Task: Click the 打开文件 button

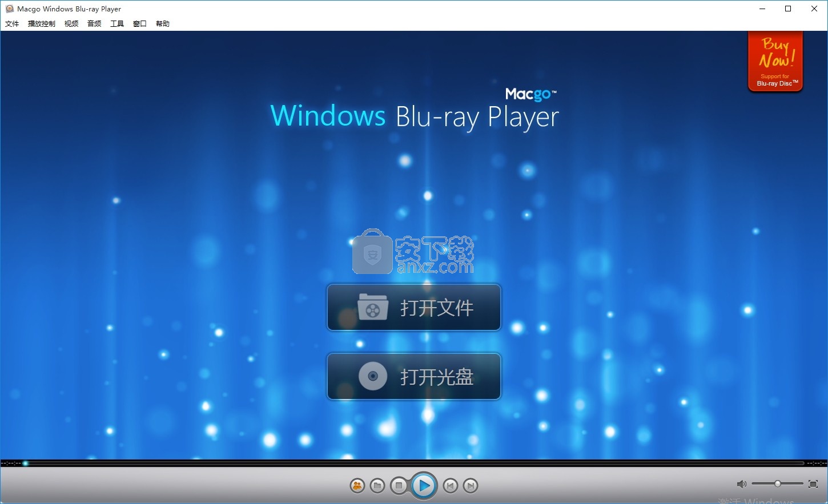Action: pyautogui.click(x=414, y=308)
